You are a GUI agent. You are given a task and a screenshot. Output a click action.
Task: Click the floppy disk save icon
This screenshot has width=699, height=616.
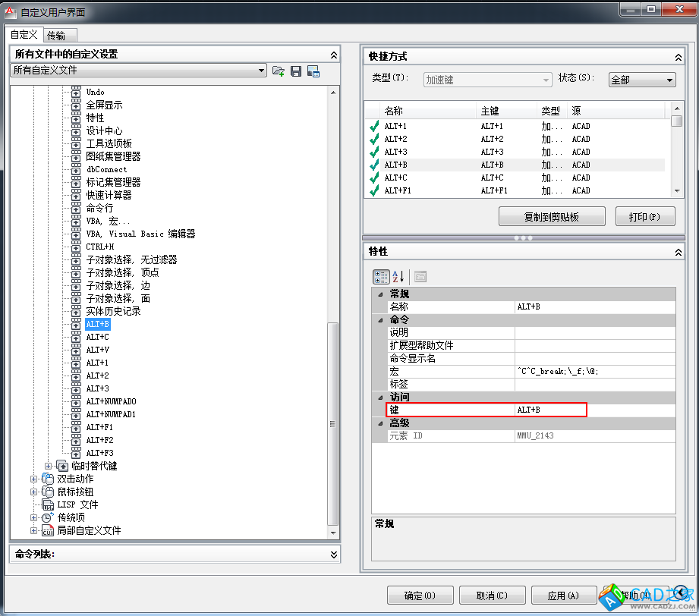296,71
